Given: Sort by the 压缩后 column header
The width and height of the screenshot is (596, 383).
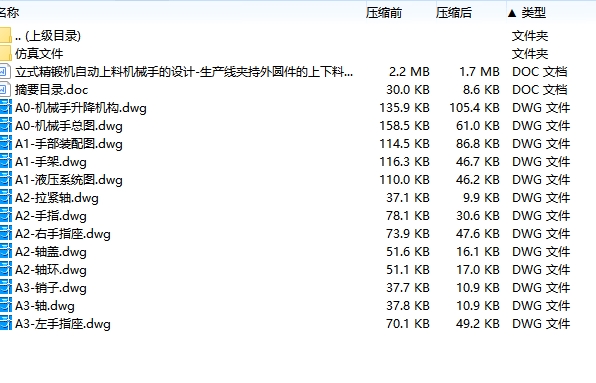Looking at the screenshot, I should coord(454,13).
